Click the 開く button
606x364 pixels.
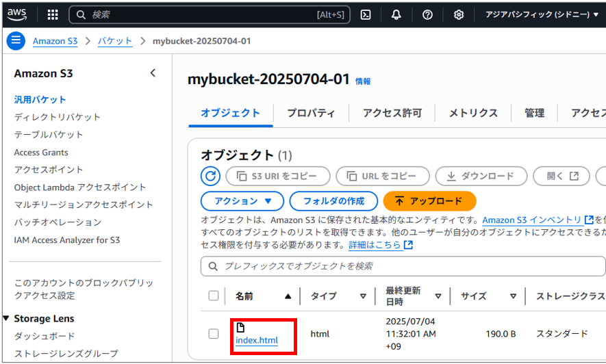pos(561,177)
